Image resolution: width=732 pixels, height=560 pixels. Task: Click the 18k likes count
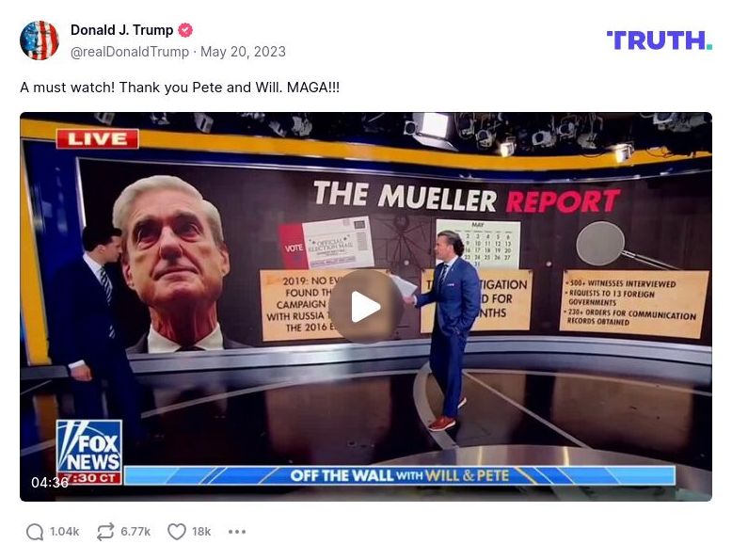pyautogui.click(x=201, y=532)
